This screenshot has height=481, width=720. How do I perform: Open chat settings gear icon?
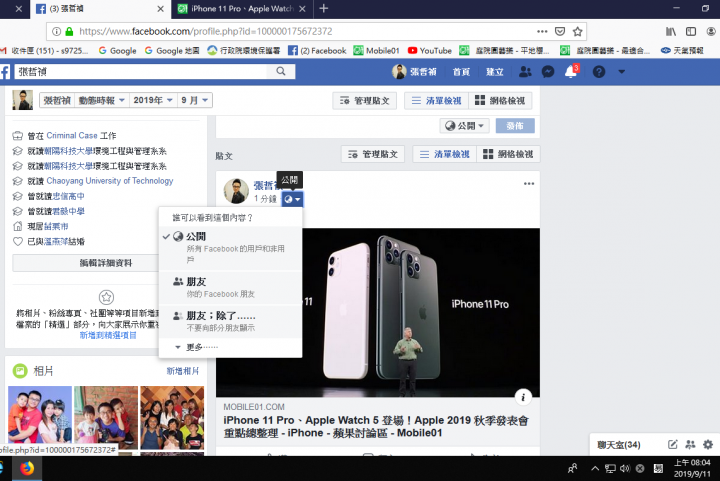(x=708, y=444)
